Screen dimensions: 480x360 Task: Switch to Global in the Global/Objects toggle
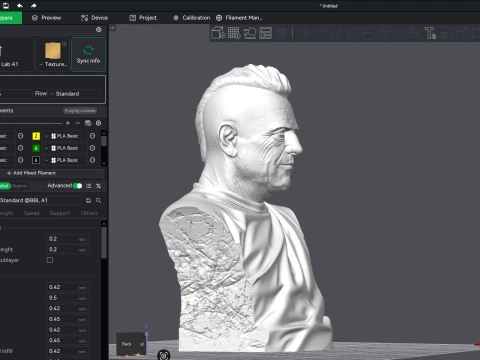(5, 186)
